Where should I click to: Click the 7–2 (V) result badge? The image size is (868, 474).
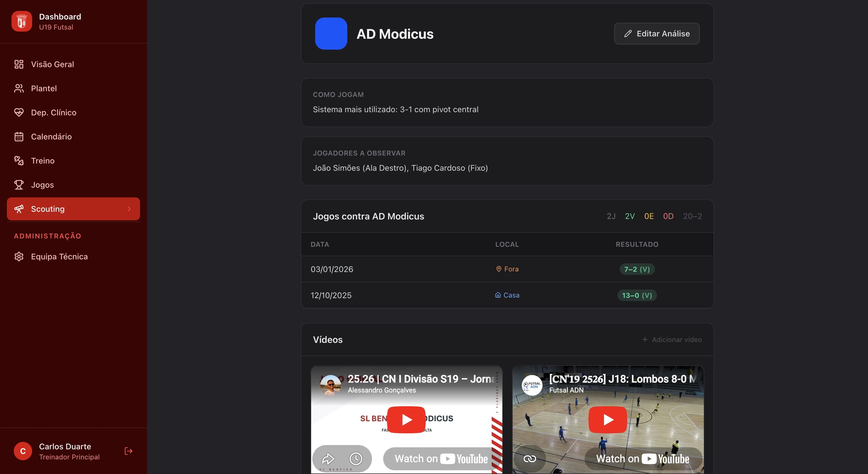pos(637,269)
